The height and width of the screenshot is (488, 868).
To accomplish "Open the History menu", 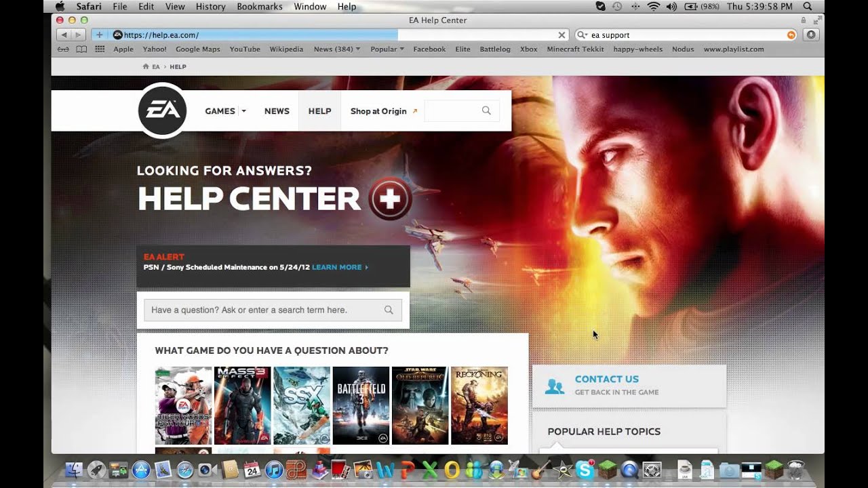I will 210,6.
